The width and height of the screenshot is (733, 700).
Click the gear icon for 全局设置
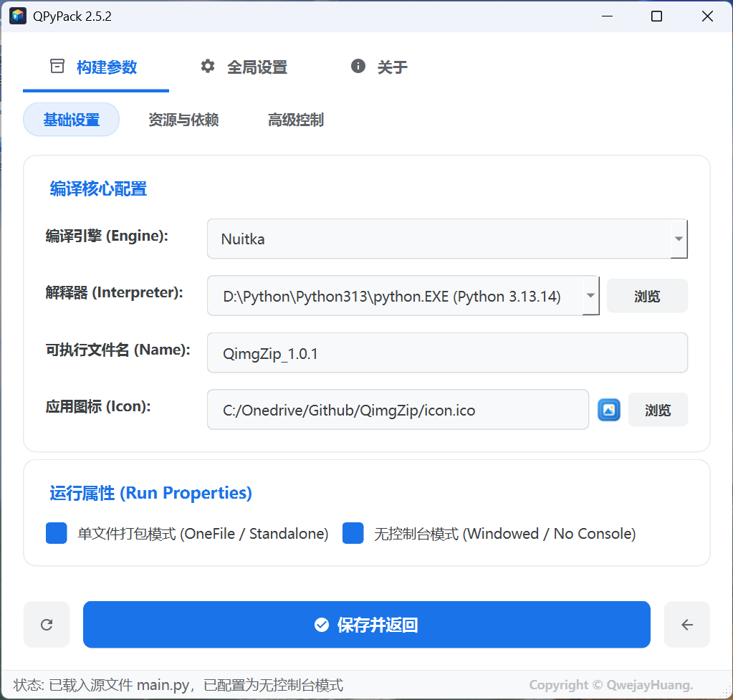[208, 66]
